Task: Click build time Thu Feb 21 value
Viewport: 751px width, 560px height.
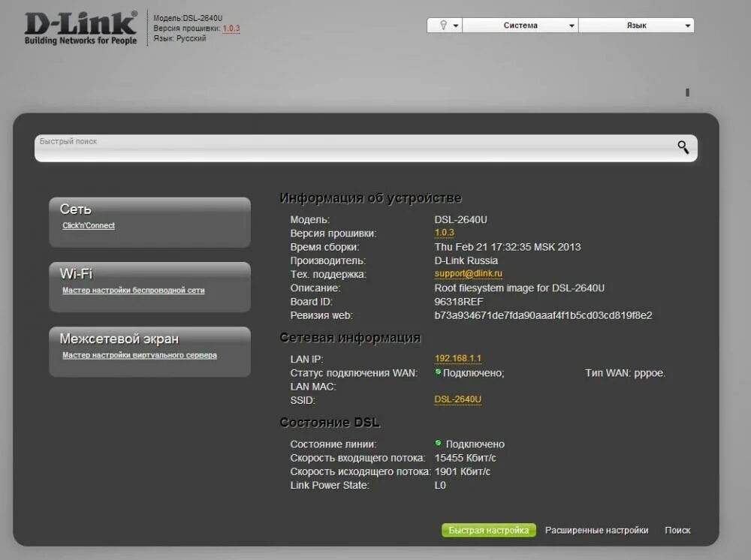Action: [508, 247]
